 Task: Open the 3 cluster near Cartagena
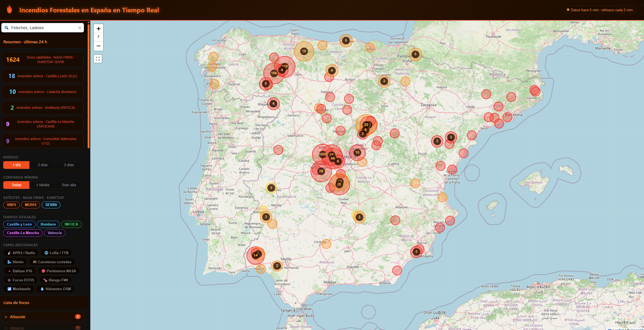(416, 252)
